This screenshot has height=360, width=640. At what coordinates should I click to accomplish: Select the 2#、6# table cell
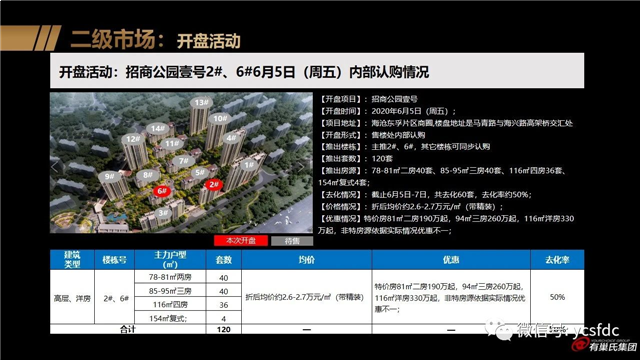[x=115, y=298]
